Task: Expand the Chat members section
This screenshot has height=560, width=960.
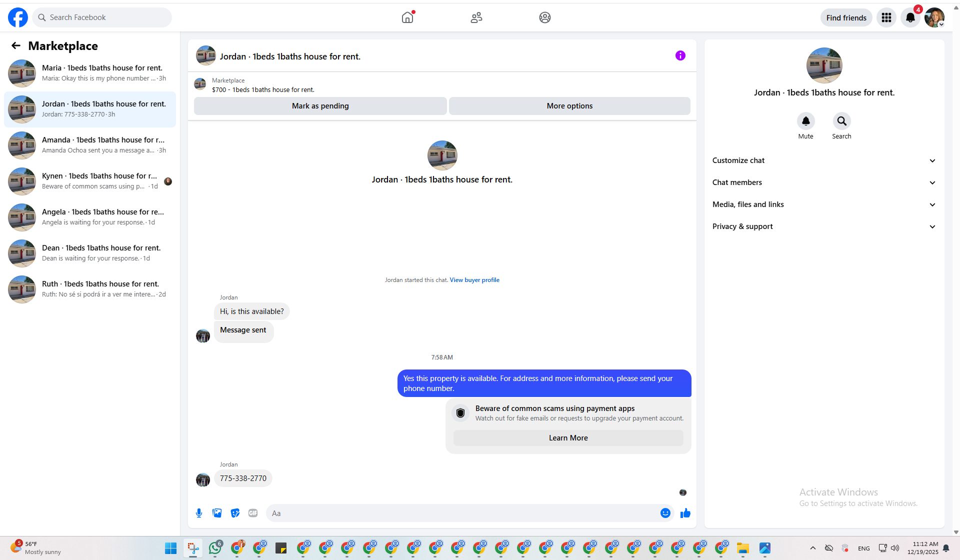Action: pos(824,182)
